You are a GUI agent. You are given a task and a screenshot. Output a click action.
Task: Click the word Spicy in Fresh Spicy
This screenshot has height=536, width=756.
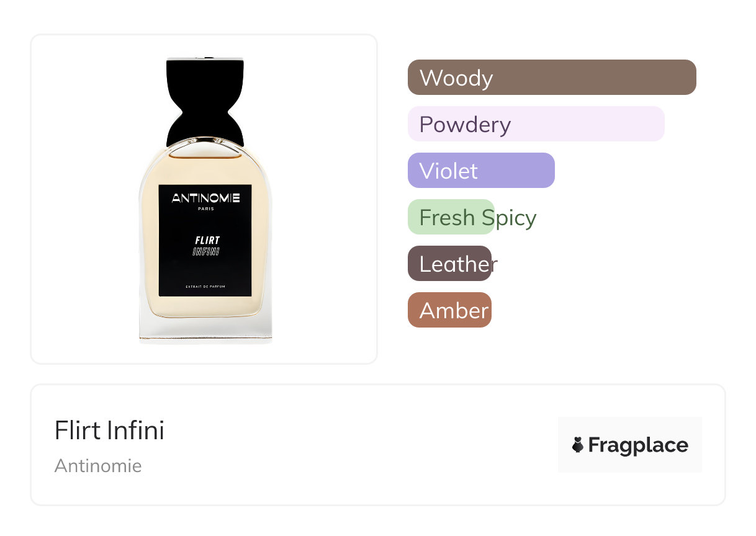tap(509, 218)
